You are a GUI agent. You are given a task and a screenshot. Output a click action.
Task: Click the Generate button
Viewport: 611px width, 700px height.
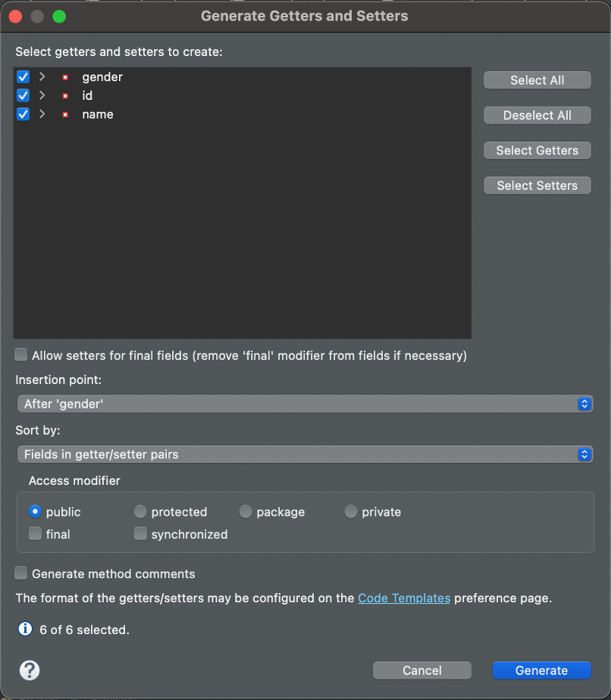pos(541,670)
